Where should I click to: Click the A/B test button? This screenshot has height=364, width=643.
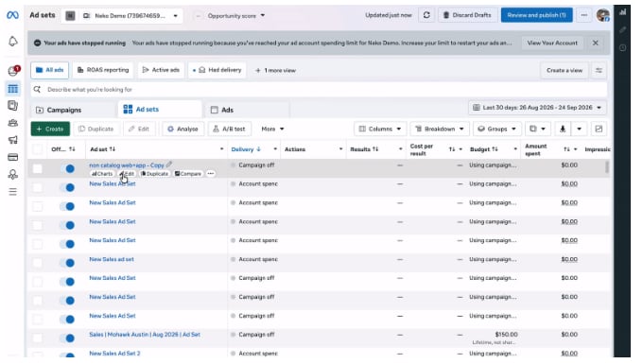pyautogui.click(x=229, y=129)
